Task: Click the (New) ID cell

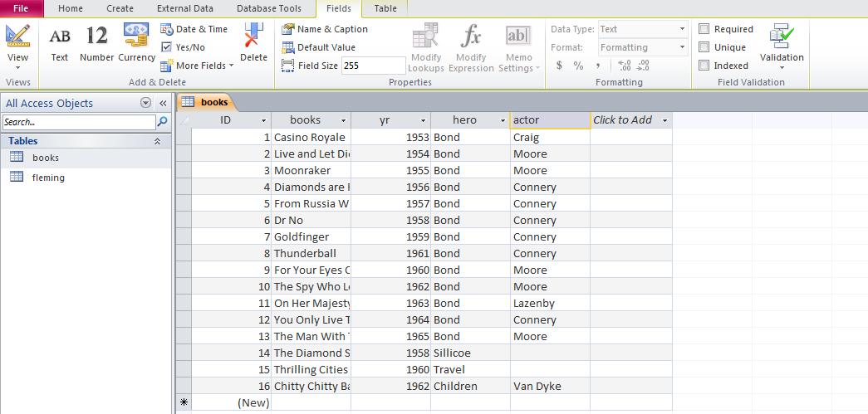Action: point(232,403)
